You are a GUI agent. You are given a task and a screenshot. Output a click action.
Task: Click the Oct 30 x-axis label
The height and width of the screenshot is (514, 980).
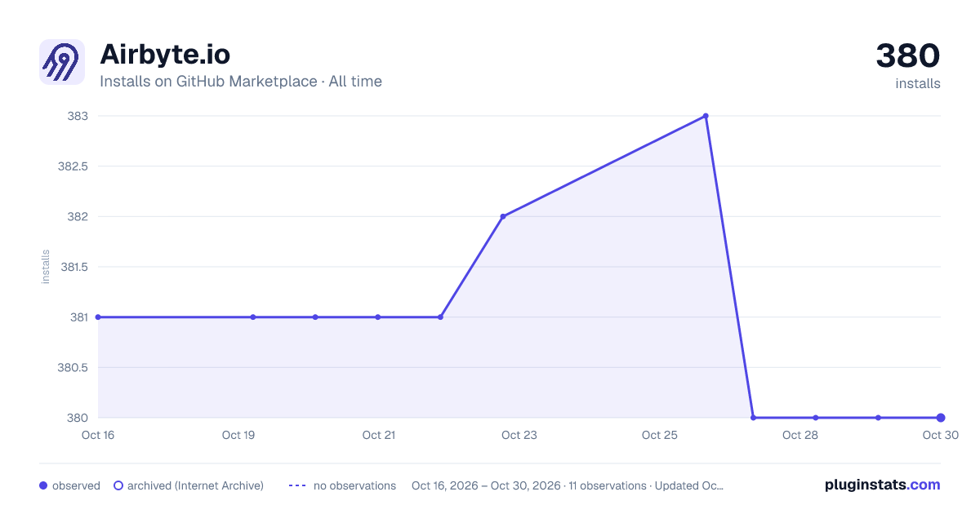(939, 435)
